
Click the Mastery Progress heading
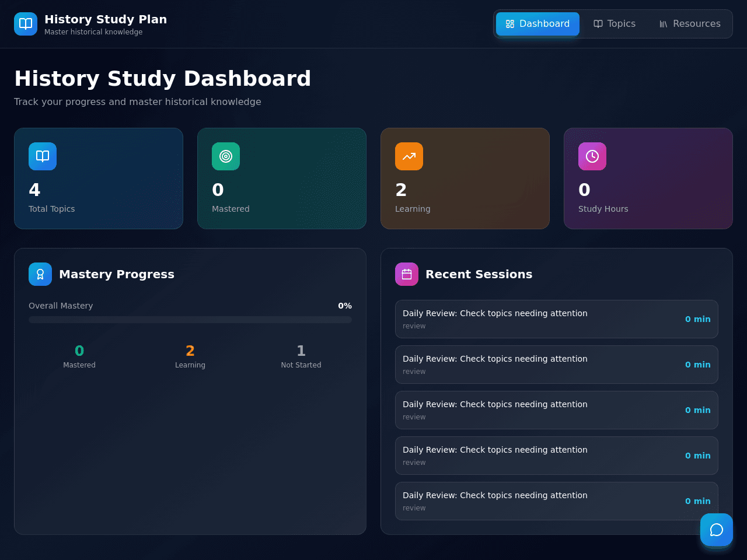(x=117, y=274)
